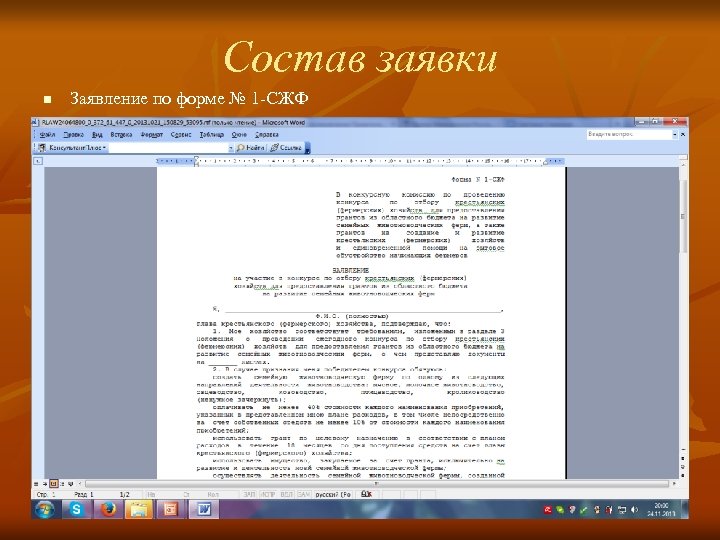Click the horizontal scrollbar right arrow
Screen dimensions: 720x540
pyautogui.click(x=674, y=484)
